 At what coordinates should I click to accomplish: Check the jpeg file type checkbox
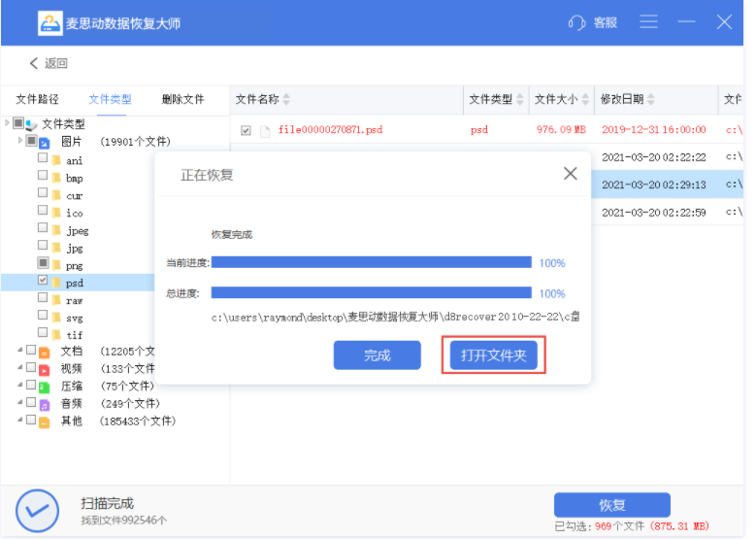point(43,229)
